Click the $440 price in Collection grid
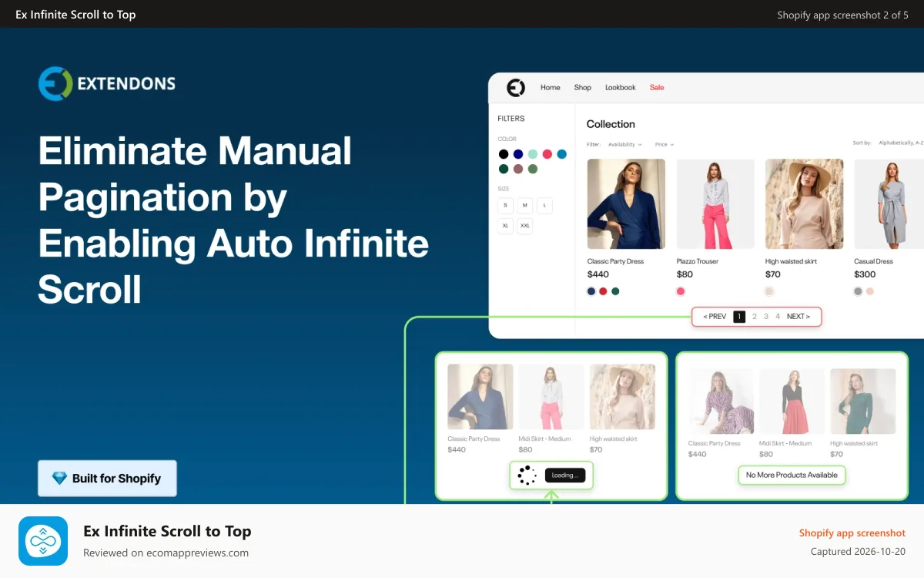Screen dimensions: 924x578 coord(598,274)
